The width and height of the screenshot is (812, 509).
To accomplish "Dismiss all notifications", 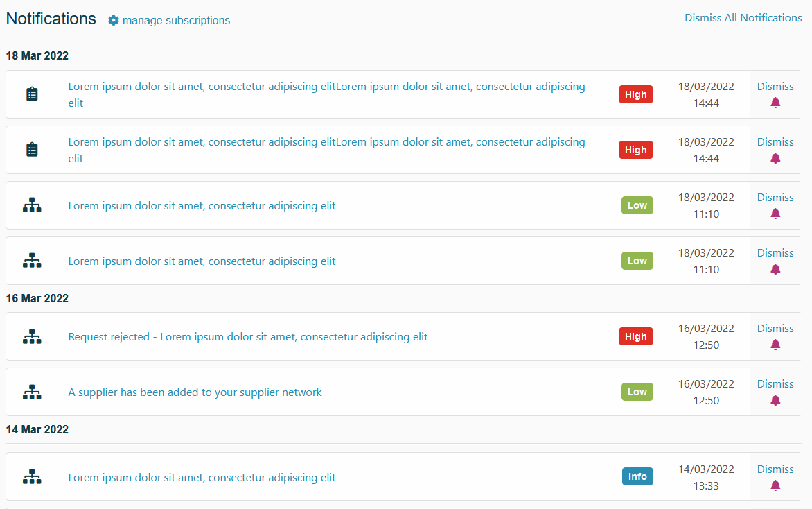I will tap(743, 18).
